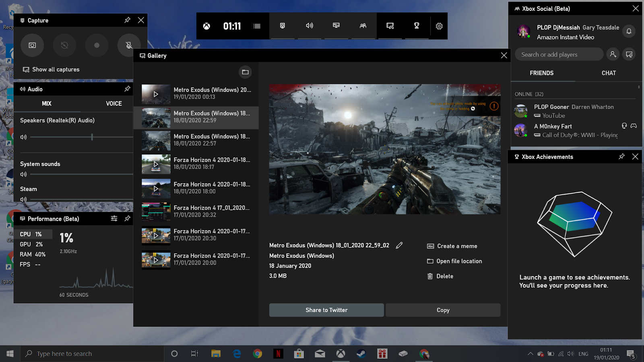The height and width of the screenshot is (362, 644).
Task: Mute System sounds
Action: pos(23,174)
